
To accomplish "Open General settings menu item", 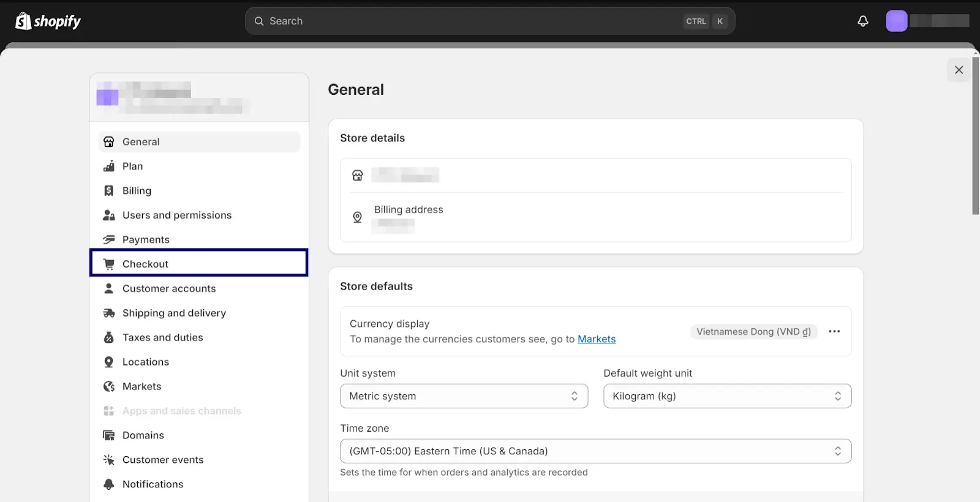I will (x=199, y=142).
